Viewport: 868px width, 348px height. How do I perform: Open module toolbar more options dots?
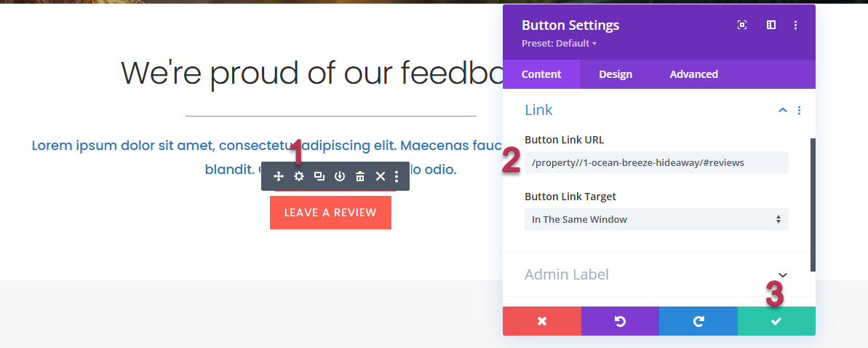point(397,176)
